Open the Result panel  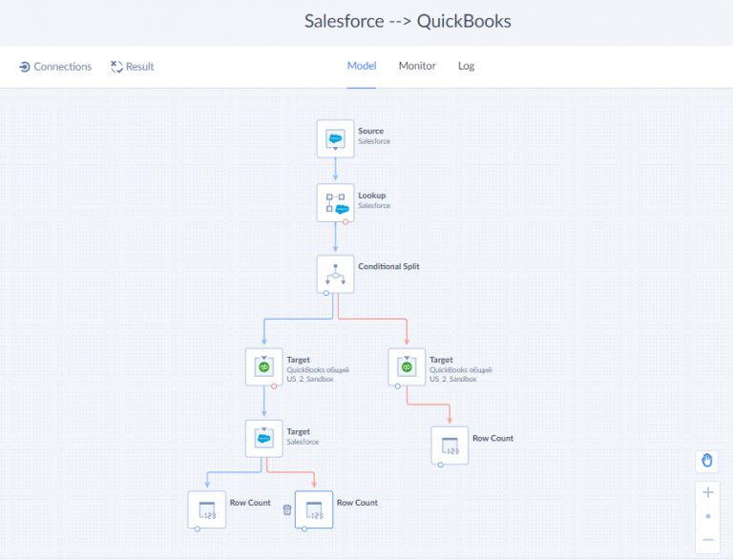click(132, 67)
